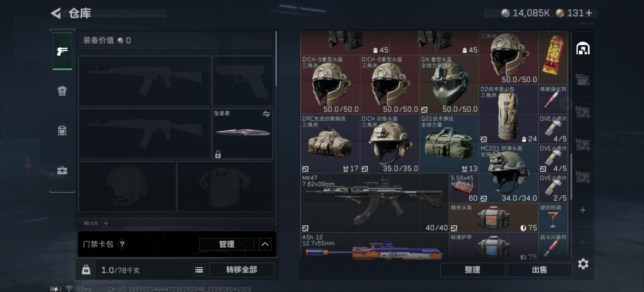644x292 pixels.
Task: Select the empty pistol slot
Action: (243, 81)
